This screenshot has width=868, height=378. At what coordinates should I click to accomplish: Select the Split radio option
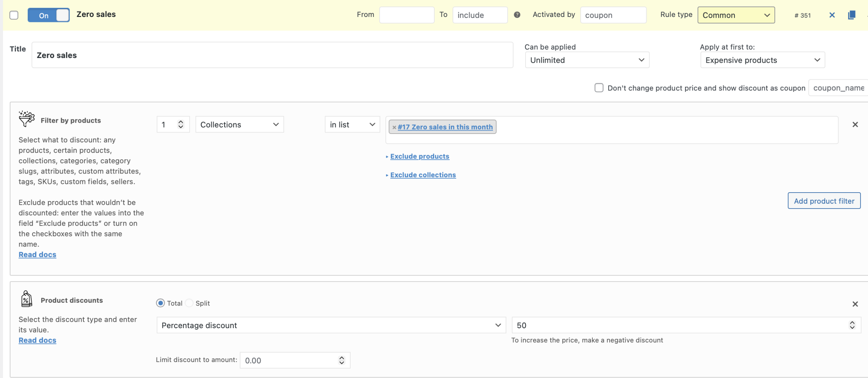[x=190, y=303]
